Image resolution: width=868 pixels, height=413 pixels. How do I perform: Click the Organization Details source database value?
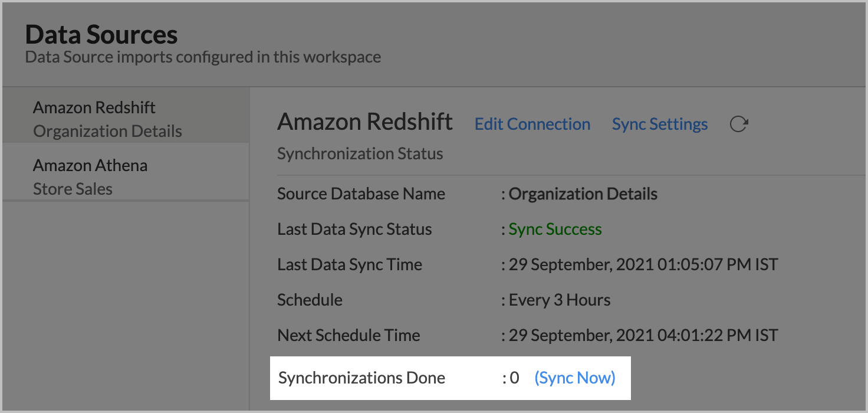(583, 194)
